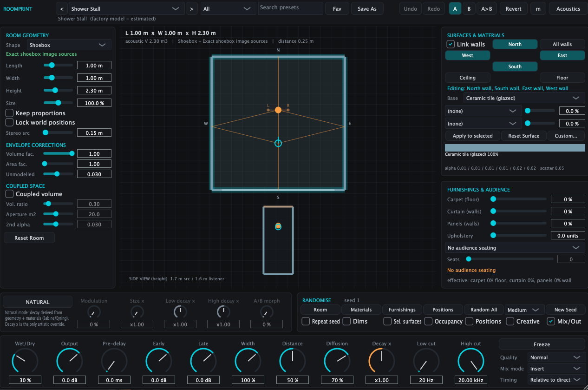Enable Occupancy checkbox

point(428,321)
